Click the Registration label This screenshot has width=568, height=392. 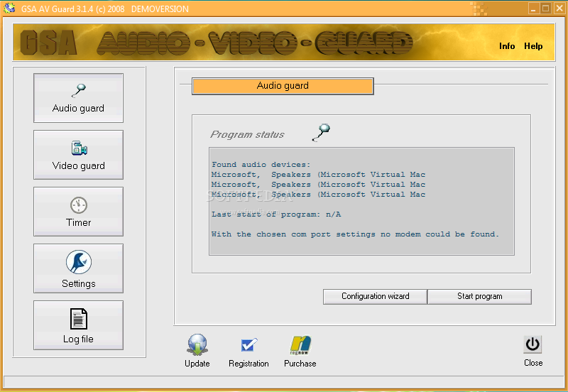pos(248,364)
